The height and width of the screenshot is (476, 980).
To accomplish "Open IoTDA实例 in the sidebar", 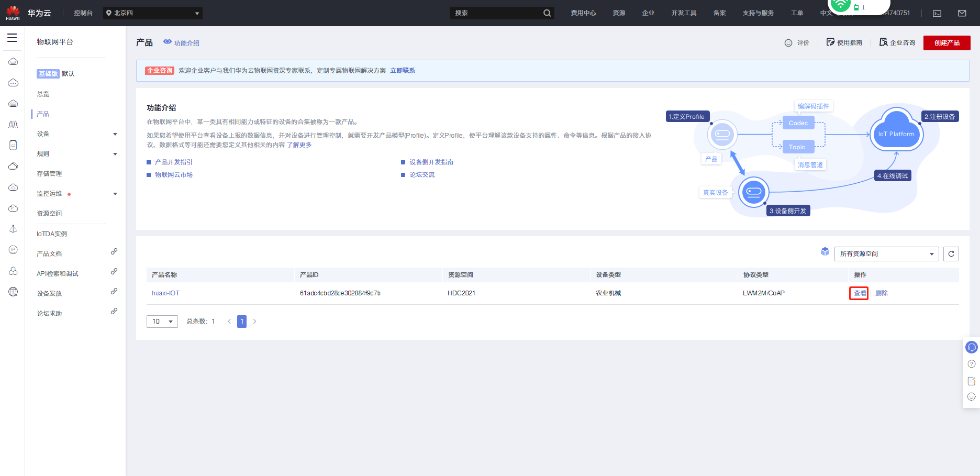I will pyautogui.click(x=52, y=234).
